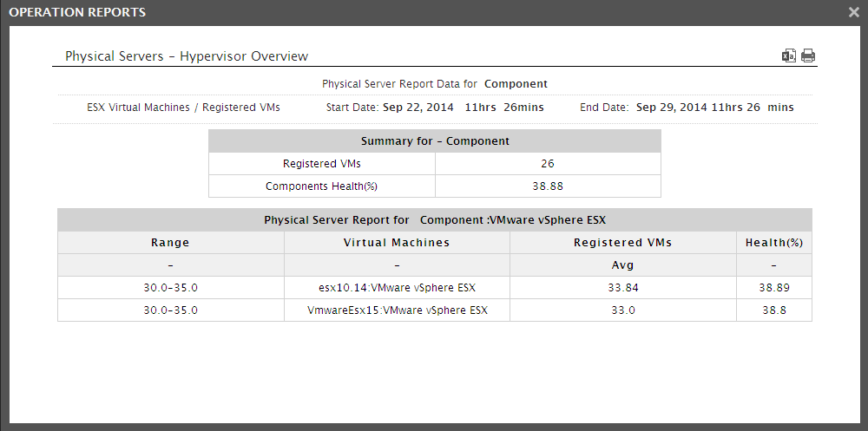Select esx10.14:VMware vSphere ESX cell
Screen dimensions: 868x431
click(x=397, y=288)
